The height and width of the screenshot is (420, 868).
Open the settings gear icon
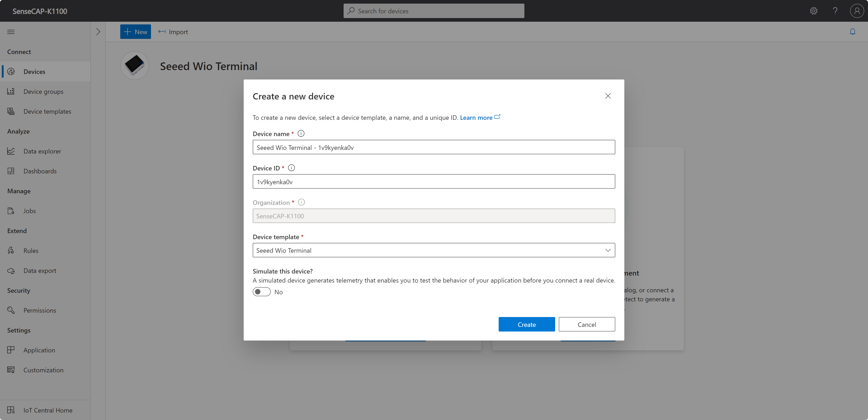point(814,11)
